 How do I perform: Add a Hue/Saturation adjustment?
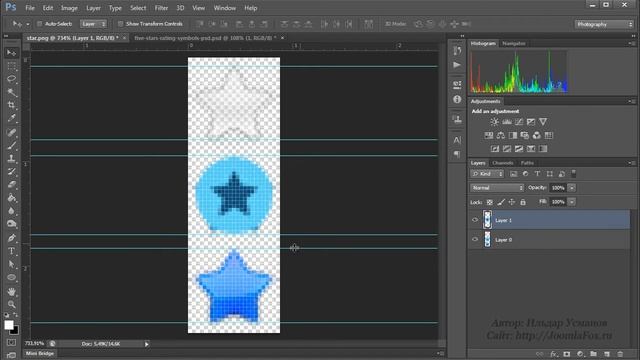click(489, 135)
